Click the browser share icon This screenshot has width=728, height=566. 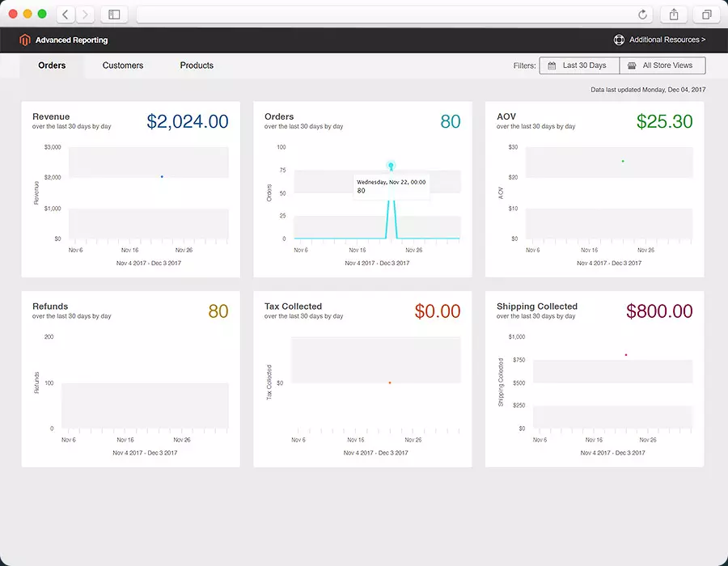coord(674,15)
